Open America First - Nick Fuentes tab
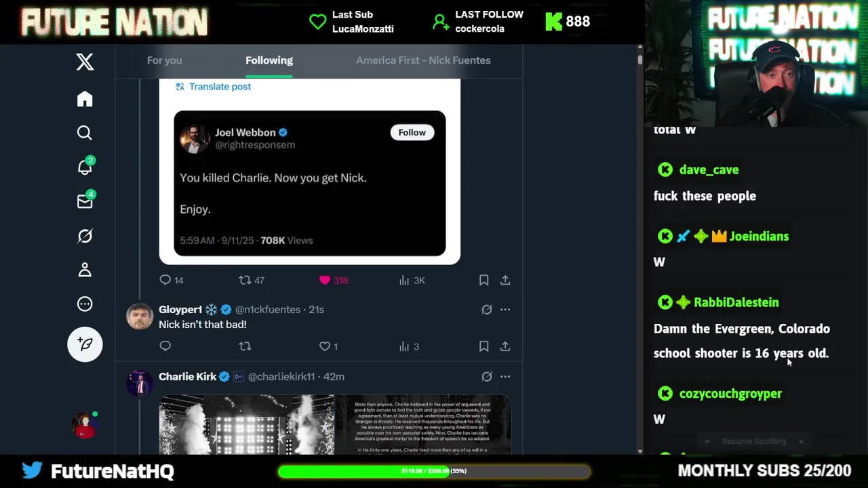The height and width of the screenshot is (488, 868). (x=423, y=60)
